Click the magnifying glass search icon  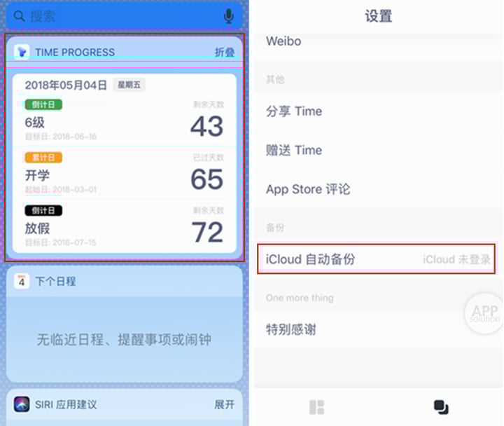pyautogui.click(x=20, y=16)
